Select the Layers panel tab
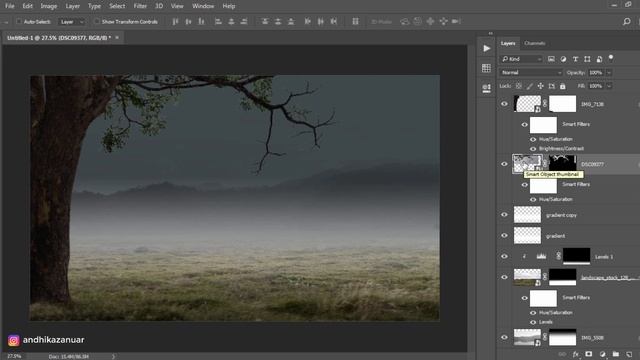 tap(508, 43)
